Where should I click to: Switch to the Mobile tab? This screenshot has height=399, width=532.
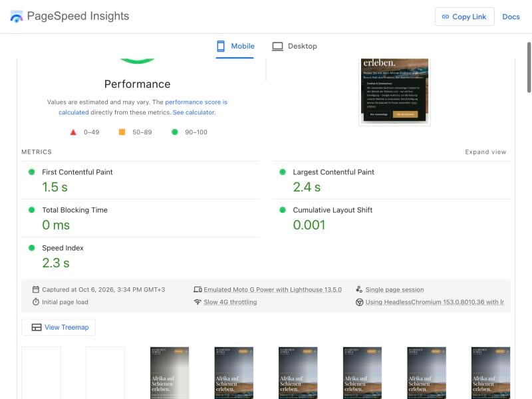(235, 47)
